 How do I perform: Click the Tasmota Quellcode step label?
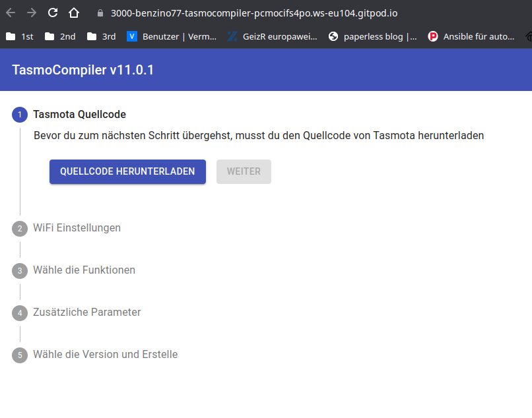(x=79, y=115)
